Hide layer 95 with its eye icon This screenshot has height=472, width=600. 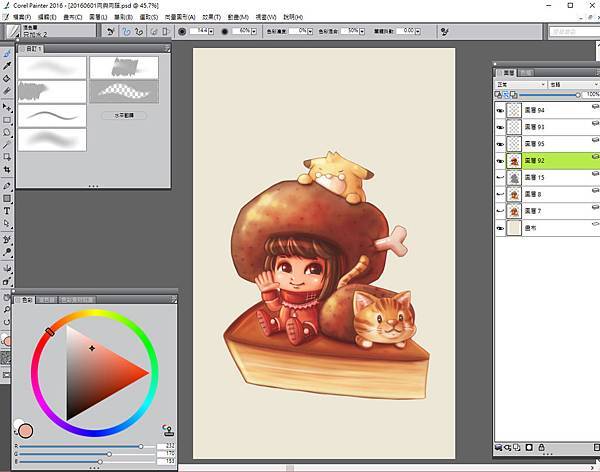coord(500,144)
